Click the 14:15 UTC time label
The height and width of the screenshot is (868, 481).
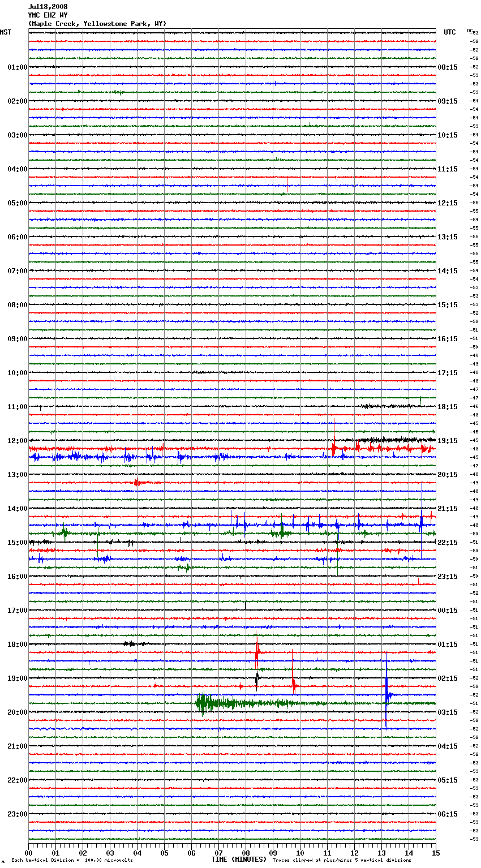coord(448,271)
